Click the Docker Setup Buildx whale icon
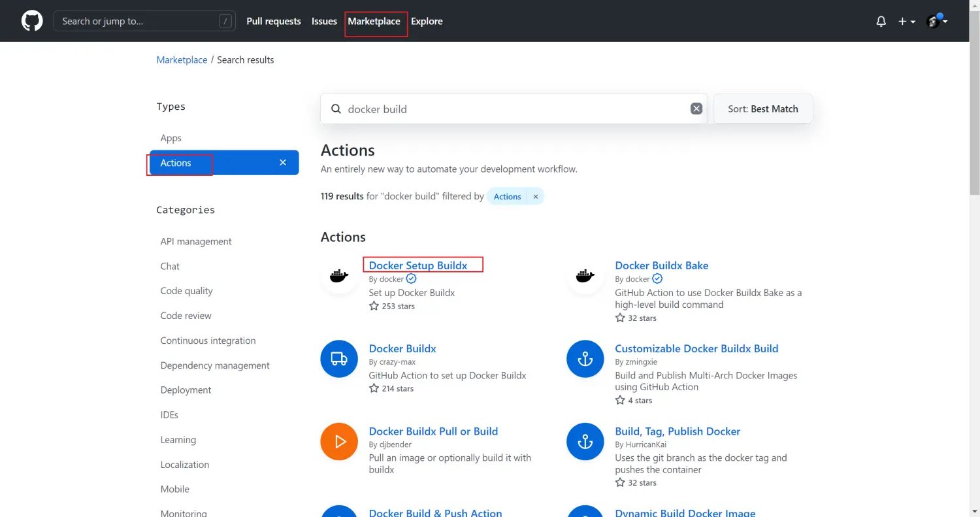 (338, 276)
